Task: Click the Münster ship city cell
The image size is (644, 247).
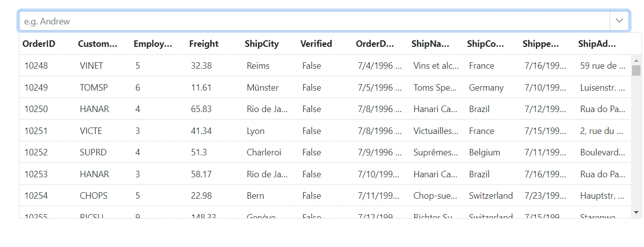Action: coord(263,88)
